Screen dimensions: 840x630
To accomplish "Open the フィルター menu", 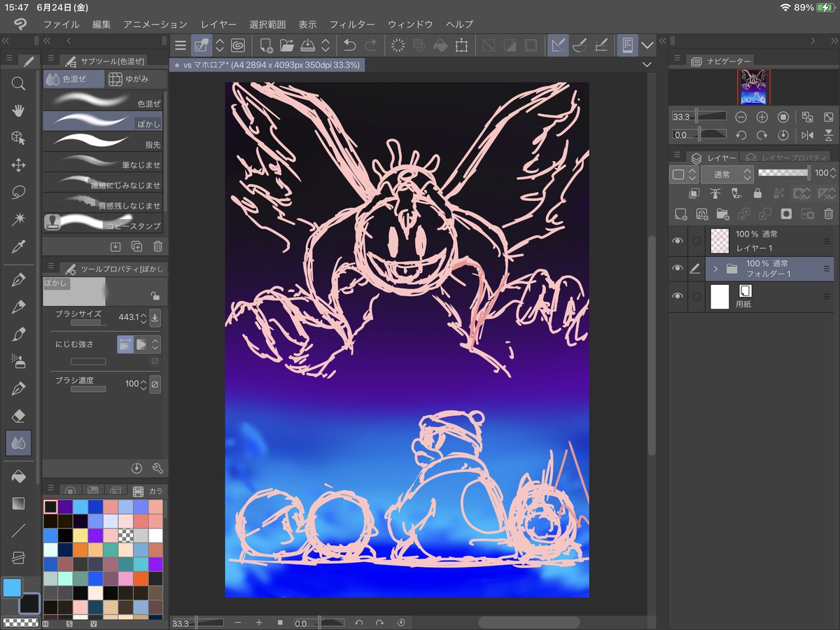I will (352, 24).
